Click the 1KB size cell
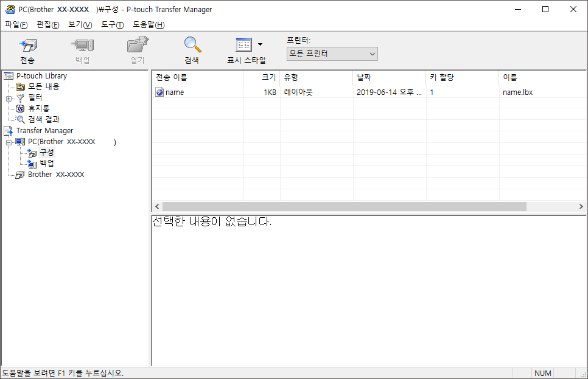The image size is (588, 379). (270, 92)
